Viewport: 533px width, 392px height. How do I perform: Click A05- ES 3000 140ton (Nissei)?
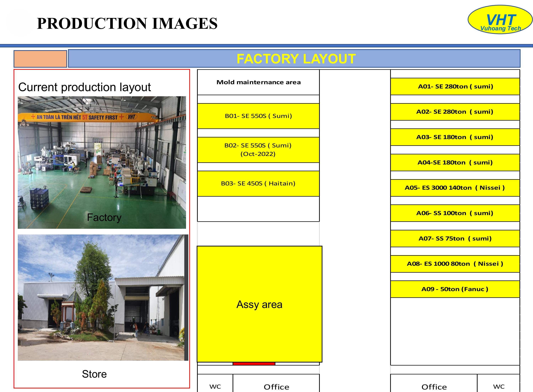click(x=455, y=188)
